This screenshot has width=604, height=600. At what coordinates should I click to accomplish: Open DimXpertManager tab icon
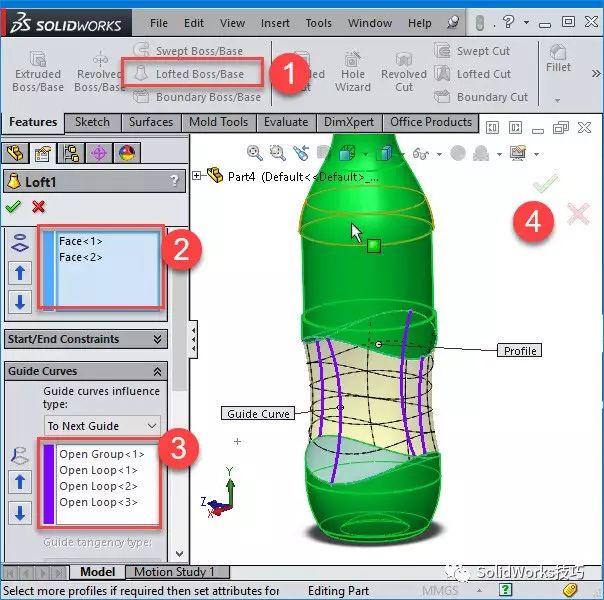point(99,153)
